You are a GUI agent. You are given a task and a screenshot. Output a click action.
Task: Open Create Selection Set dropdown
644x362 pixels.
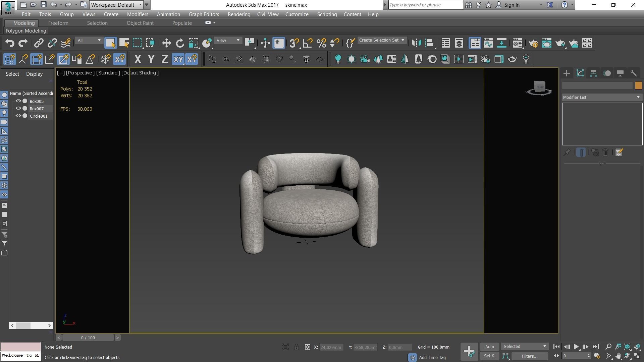[382, 40]
